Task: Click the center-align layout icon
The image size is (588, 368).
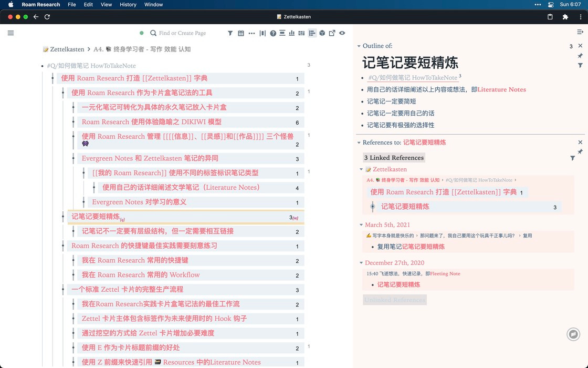Action: (x=282, y=33)
